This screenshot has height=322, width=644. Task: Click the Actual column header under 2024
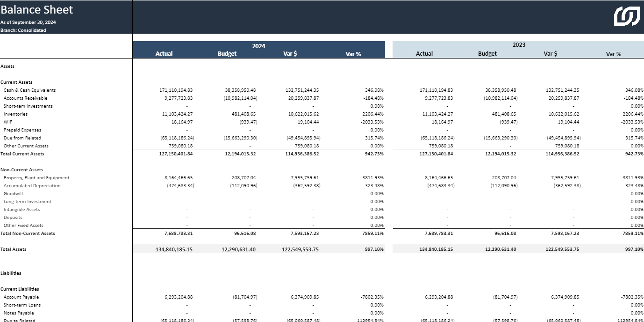pyautogui.click(x=164, y=54)
